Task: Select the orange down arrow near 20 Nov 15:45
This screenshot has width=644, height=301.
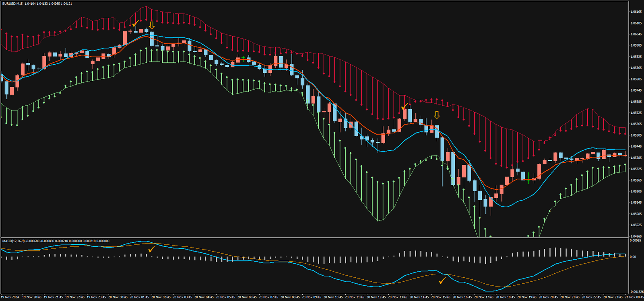Action: point(437,115)
